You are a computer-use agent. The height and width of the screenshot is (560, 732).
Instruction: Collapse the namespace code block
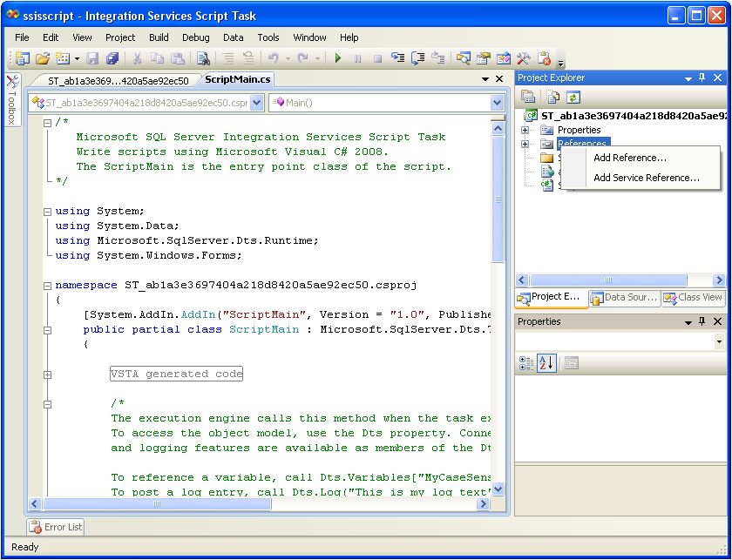[47, 285]
